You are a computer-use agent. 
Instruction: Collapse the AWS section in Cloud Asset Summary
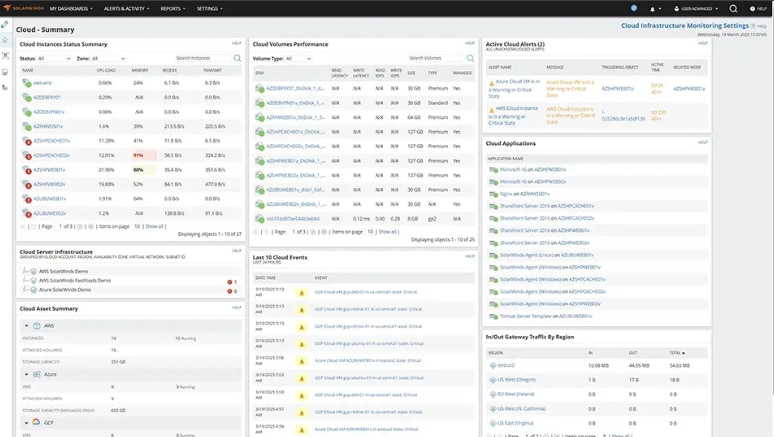(26, 326)
